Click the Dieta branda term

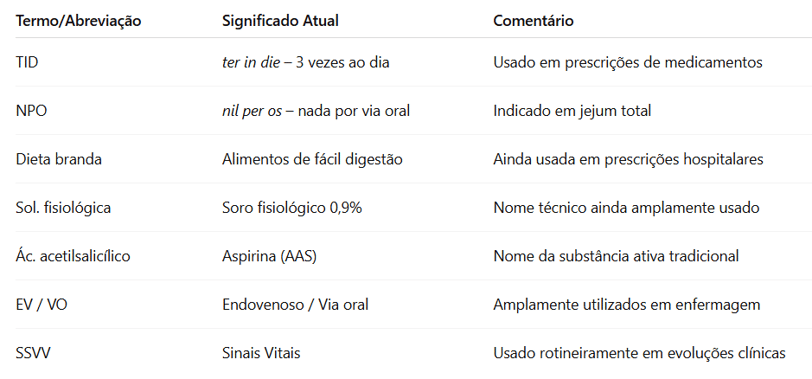point(59,159)
